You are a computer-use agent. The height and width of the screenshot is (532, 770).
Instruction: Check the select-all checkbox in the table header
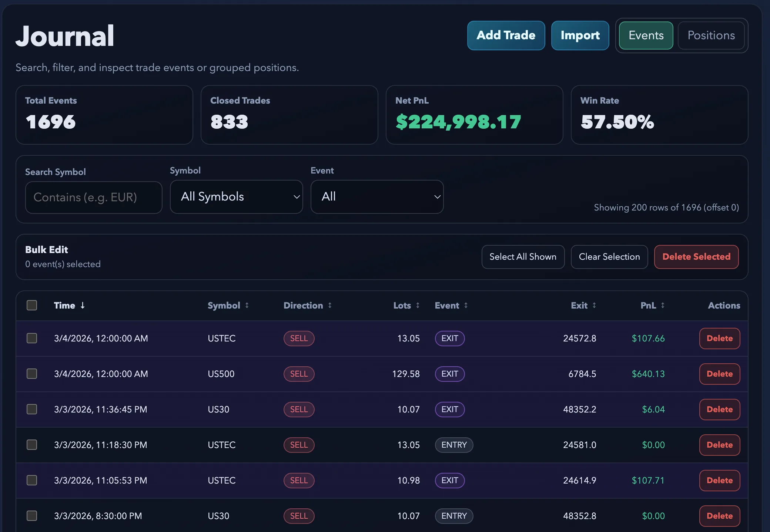tap(32, 305)
